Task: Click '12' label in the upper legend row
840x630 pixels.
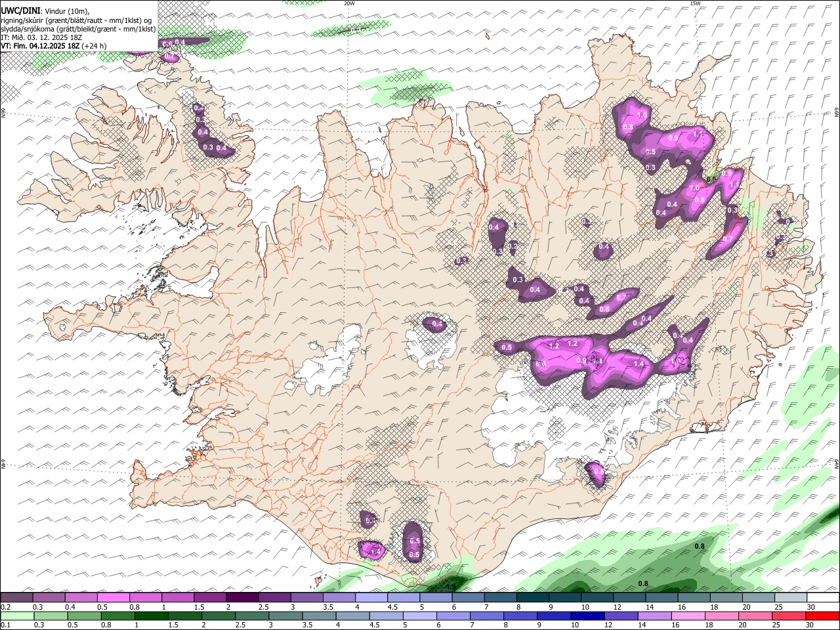Action: click(618, 607)
